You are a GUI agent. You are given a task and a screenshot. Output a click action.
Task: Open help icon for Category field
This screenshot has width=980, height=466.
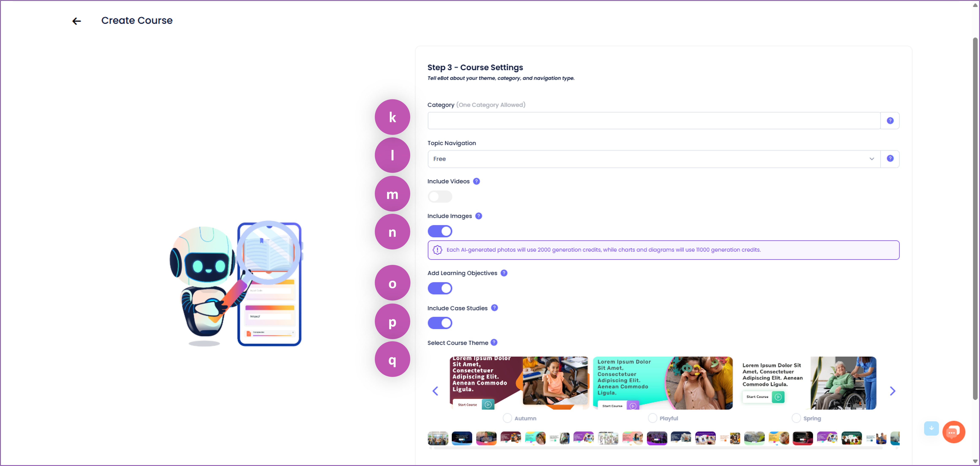click(890, 121)
